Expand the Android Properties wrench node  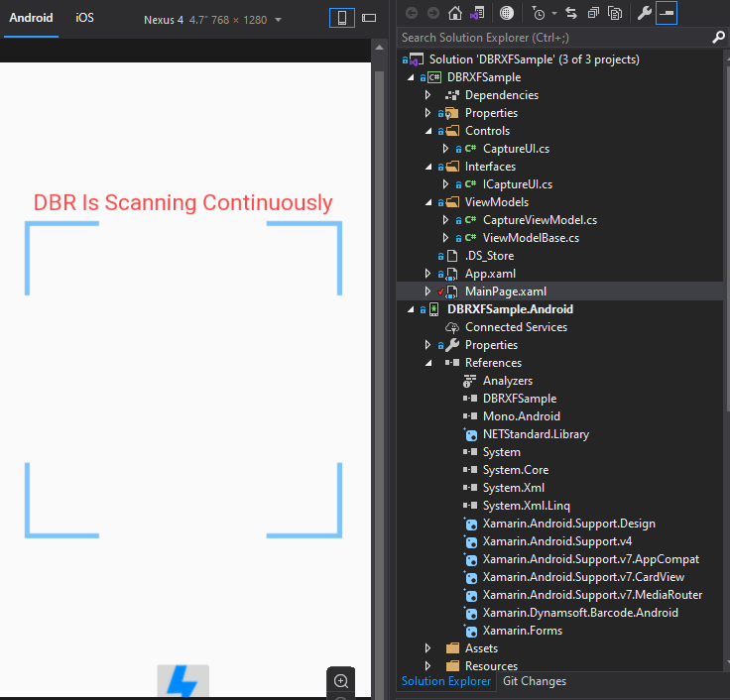point(427,345)
